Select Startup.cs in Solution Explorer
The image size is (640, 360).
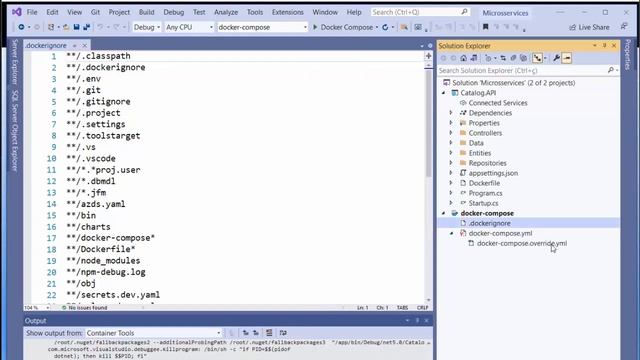pyautogui.click(x=483, y=203)
